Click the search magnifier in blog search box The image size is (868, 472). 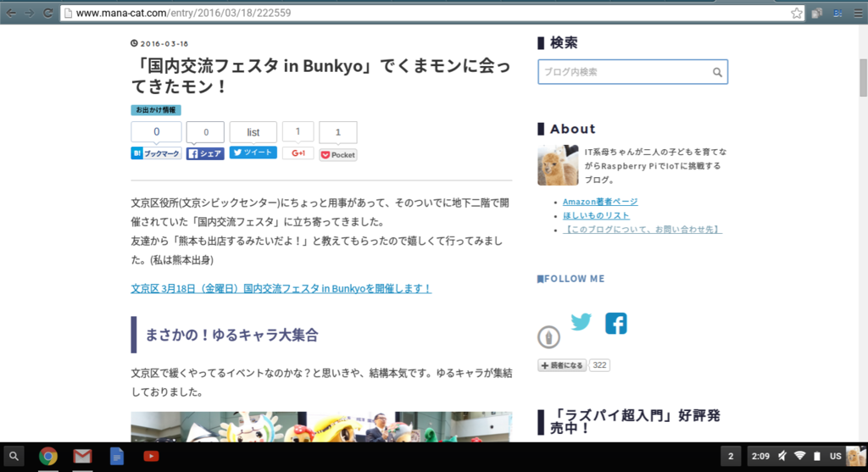point(717,72)
